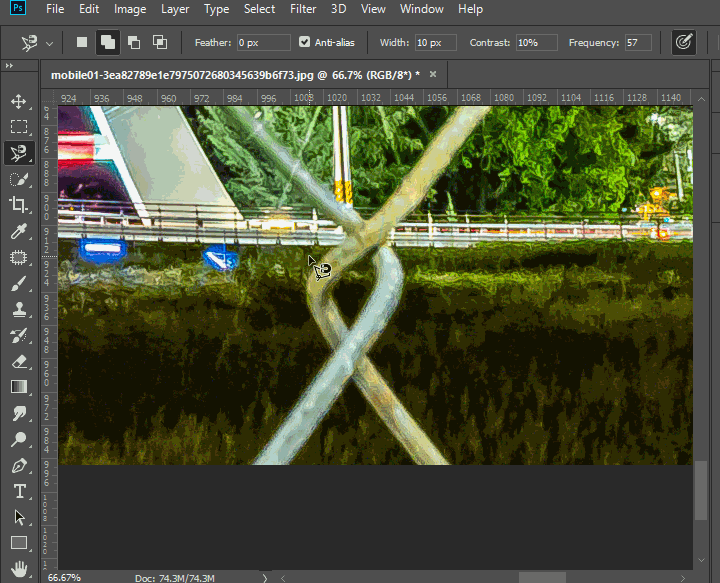Image resolution: width=720 pixels, height=583 pixels.
Task: Click the Feather input field
Action: 264,43
